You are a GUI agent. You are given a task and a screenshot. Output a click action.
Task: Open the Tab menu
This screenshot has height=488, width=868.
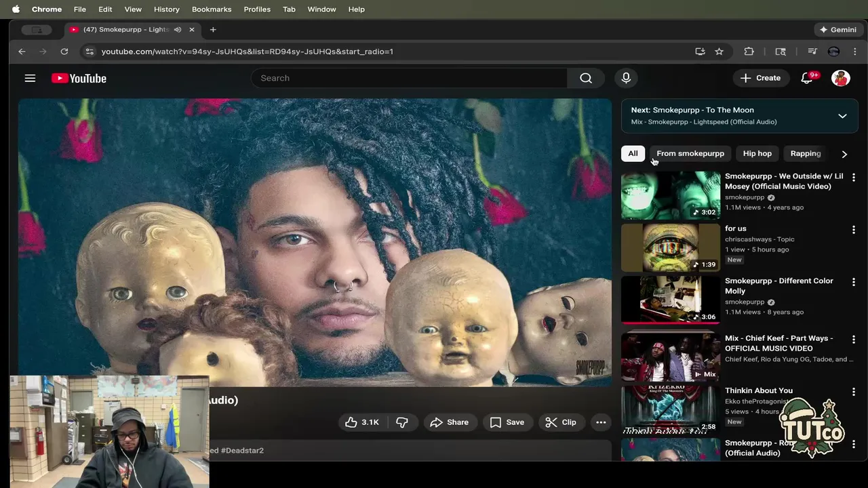pyautogui.click(x=289, y=9)
